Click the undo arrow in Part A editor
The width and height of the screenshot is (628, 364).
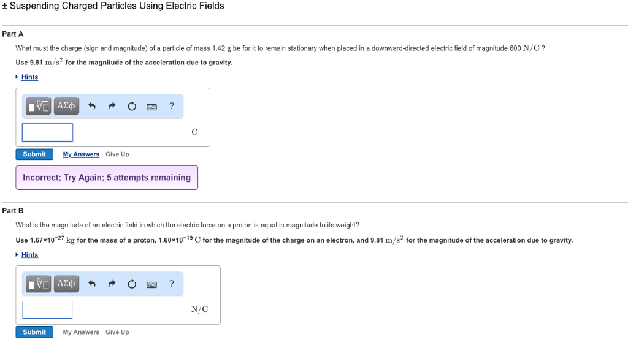91,105
